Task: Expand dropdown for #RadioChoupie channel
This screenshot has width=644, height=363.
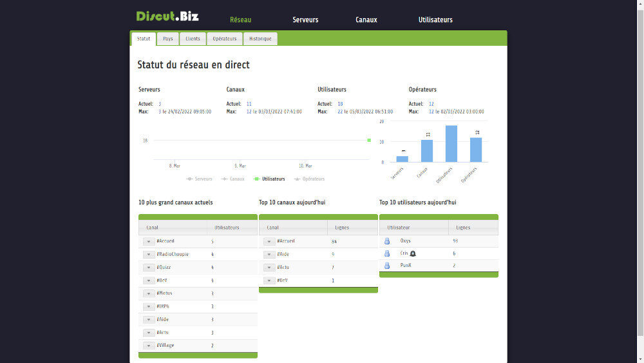Action: [x=149, y=254]
